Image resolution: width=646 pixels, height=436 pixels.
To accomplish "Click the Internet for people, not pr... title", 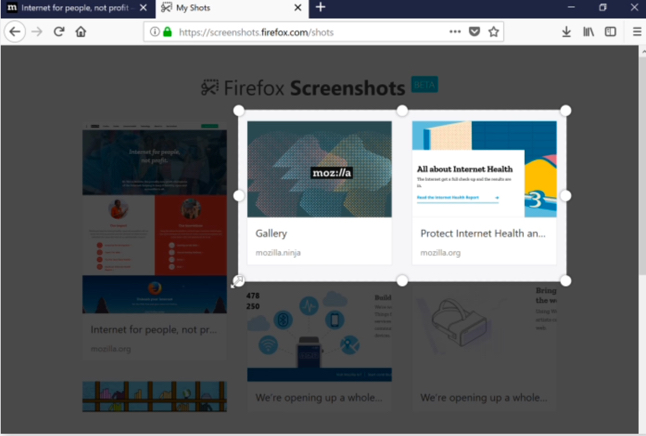I will pyautogui.click(x=154, y=330).
